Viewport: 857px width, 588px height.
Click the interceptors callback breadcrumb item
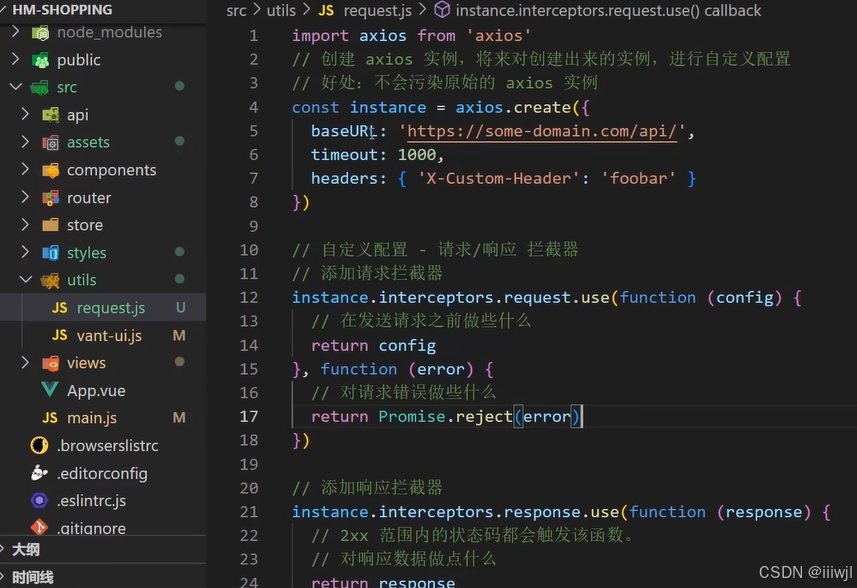(608, 10)
